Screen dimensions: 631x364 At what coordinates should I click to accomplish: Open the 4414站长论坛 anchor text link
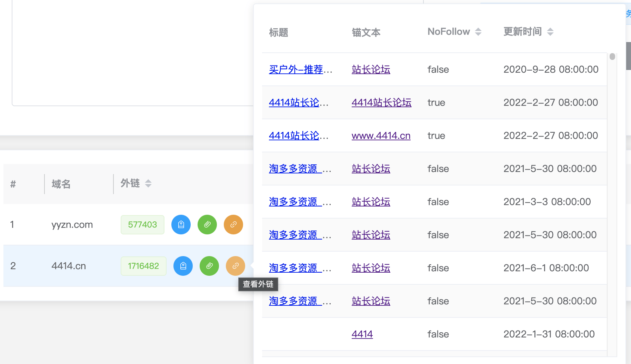(381, 103)
